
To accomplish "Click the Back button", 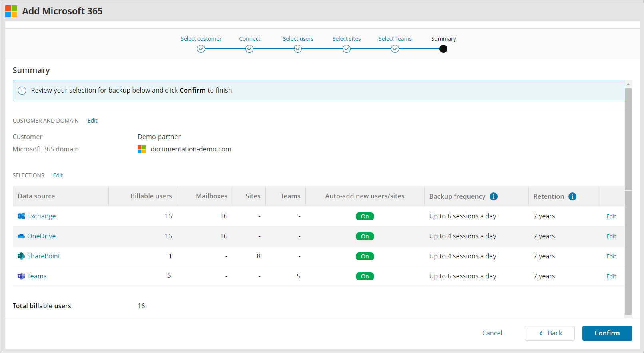I will click(550, 333).
